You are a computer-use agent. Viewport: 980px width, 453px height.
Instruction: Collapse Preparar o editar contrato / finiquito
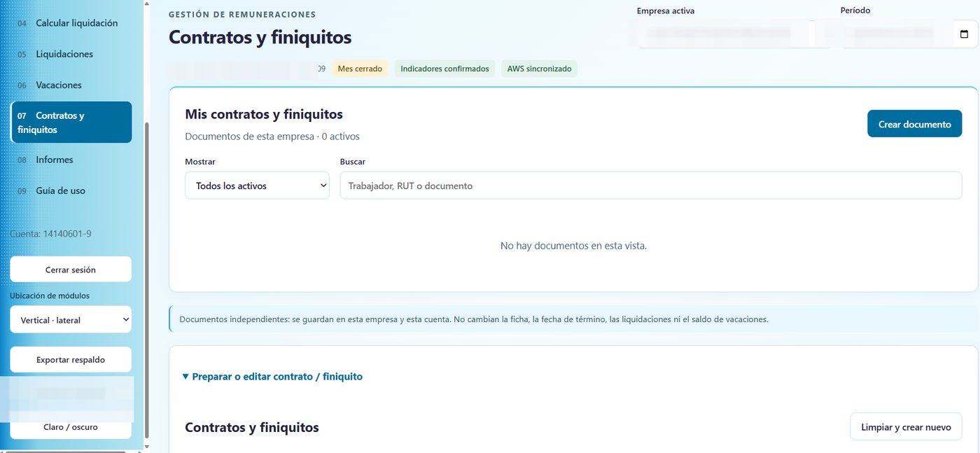[272, 377]
